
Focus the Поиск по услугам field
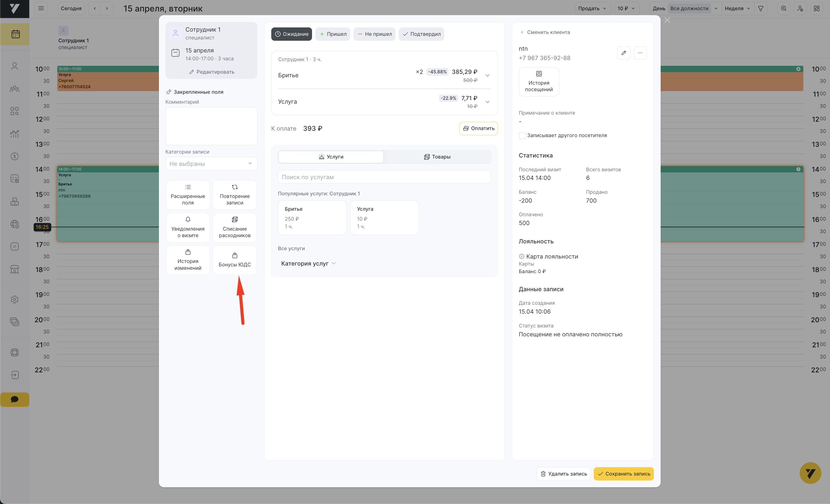384,177
